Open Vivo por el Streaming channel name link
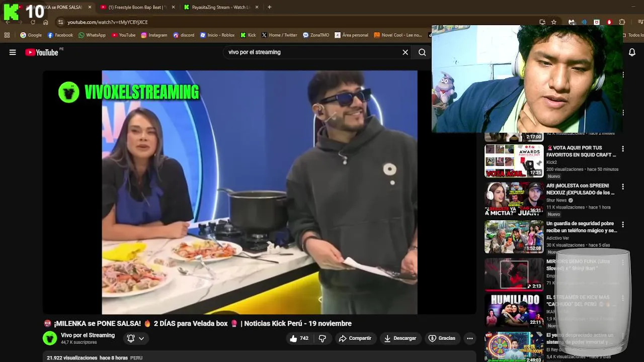The width and height of the screenshot is (644, 362). coord(88,335)
